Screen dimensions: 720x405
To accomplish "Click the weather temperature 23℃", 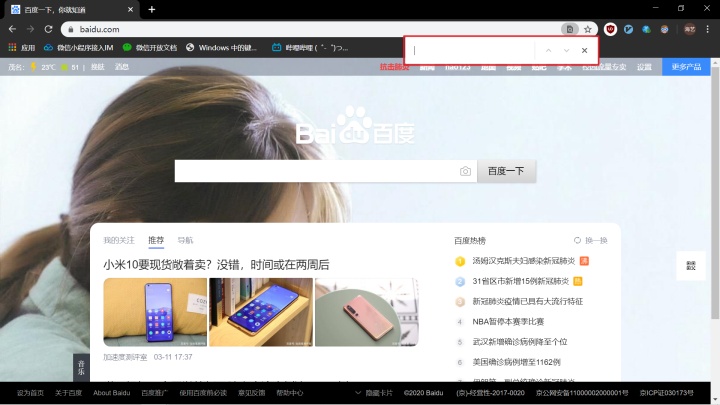I will tap(48, 67).
